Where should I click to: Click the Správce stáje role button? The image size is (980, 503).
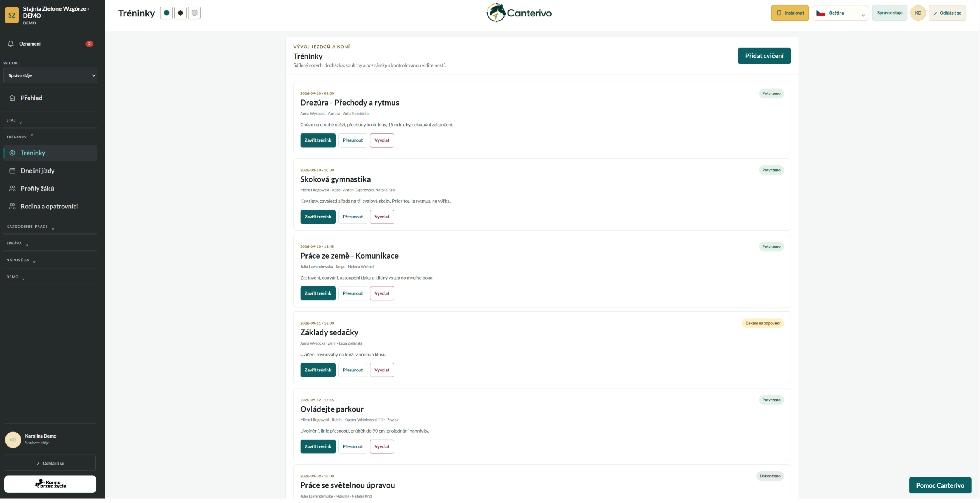890,13
